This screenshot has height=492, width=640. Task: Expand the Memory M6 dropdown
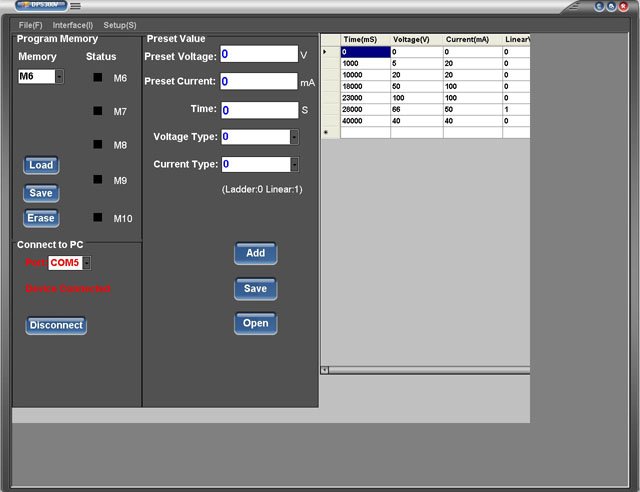(x=59, y=77)
